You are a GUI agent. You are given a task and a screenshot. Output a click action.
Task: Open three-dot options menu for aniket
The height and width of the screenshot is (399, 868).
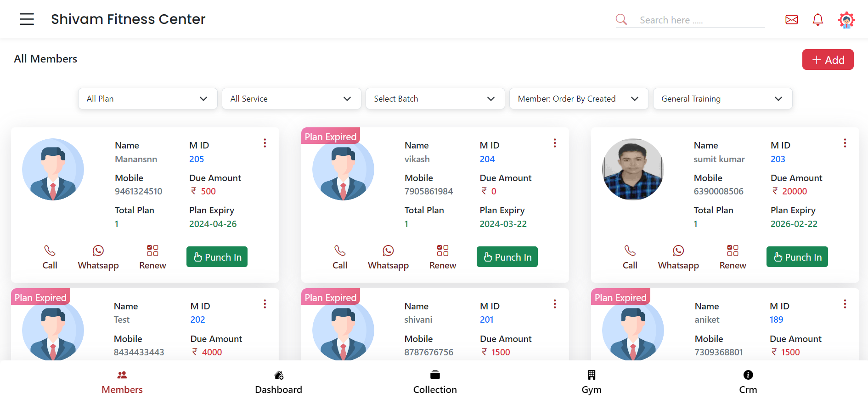coord(845,304)
